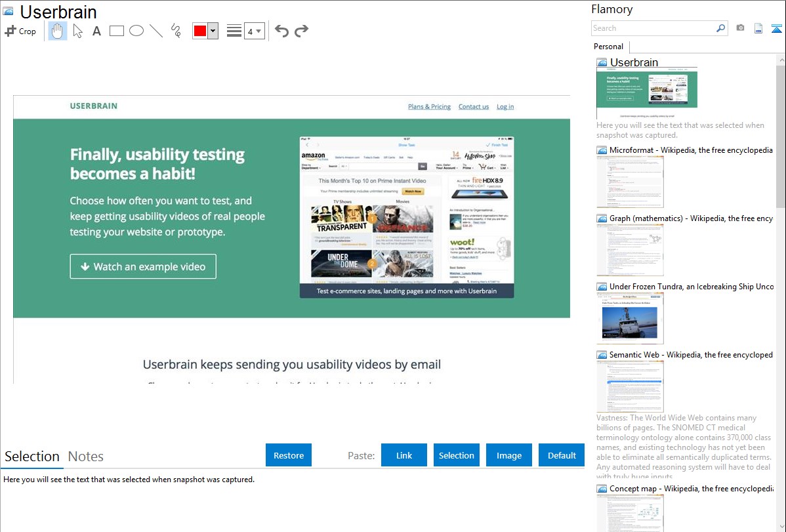Select the Userbrain title in snapshot list

[634, 62]
